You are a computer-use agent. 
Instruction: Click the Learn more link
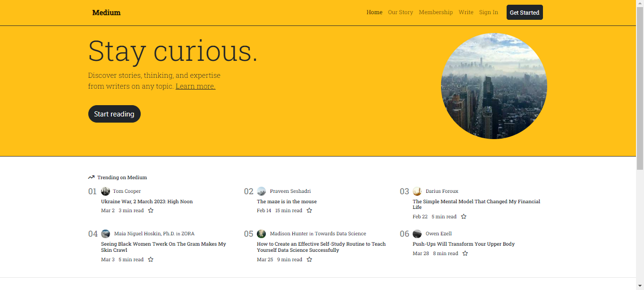(x=195, y=86)
